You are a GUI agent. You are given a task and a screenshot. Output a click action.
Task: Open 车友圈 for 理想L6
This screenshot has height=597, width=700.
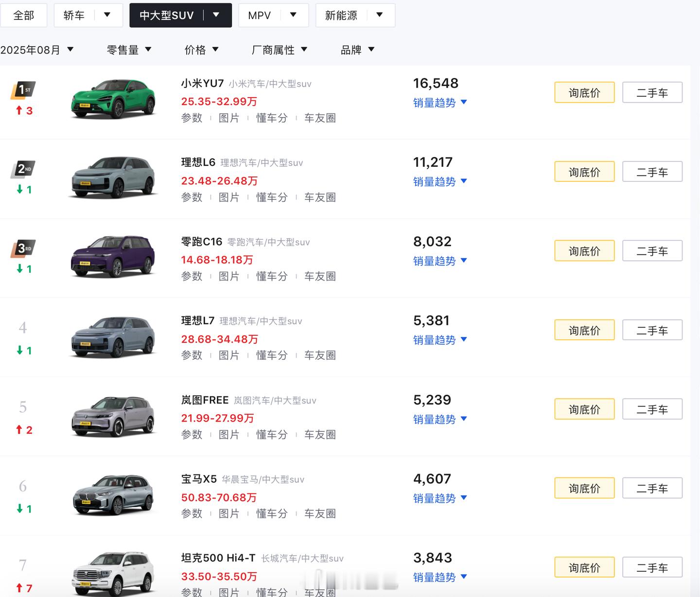320,197
